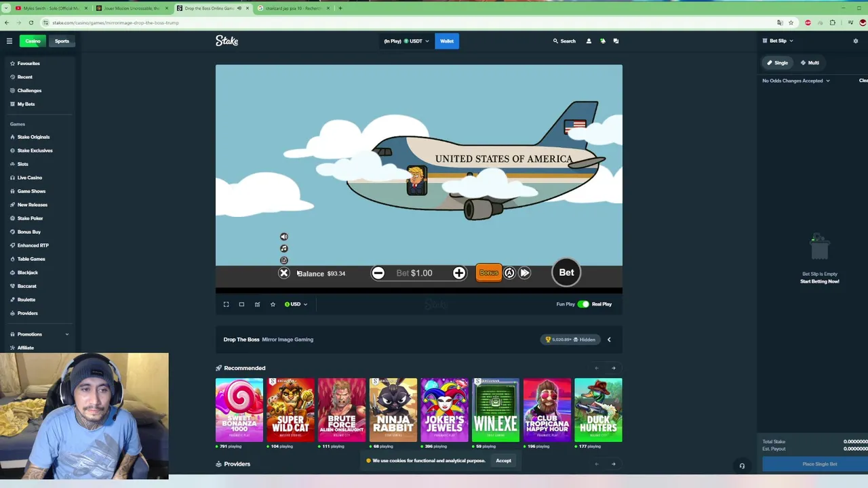Select Single bet tab

tap(778, 63)
